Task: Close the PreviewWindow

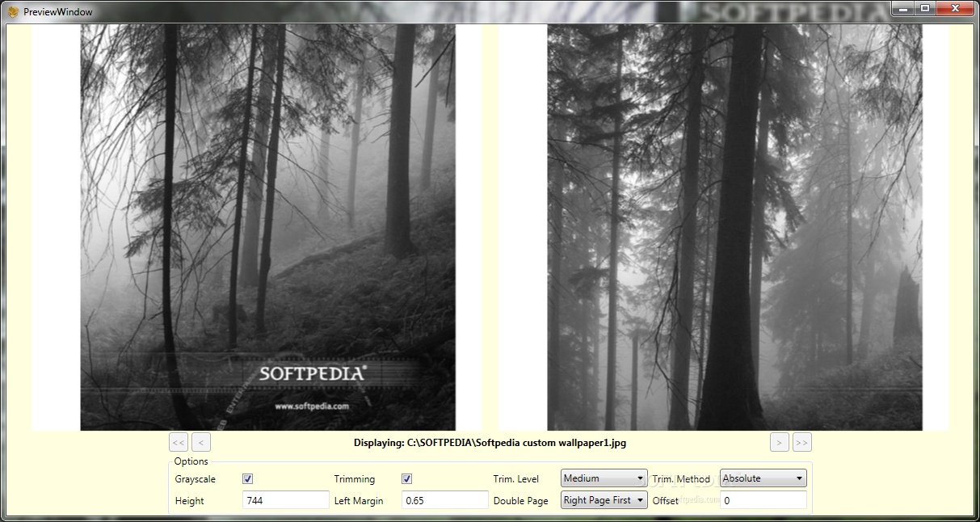Action: [x=955, y=8]
